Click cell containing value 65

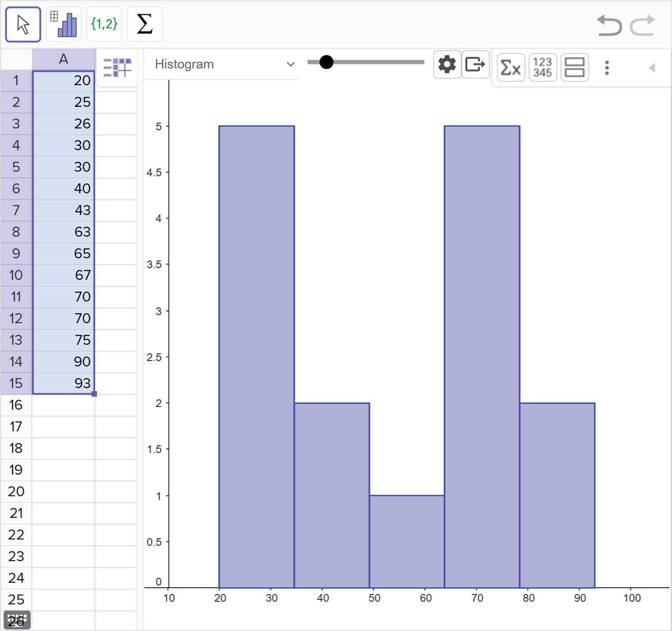pos(64,254)
